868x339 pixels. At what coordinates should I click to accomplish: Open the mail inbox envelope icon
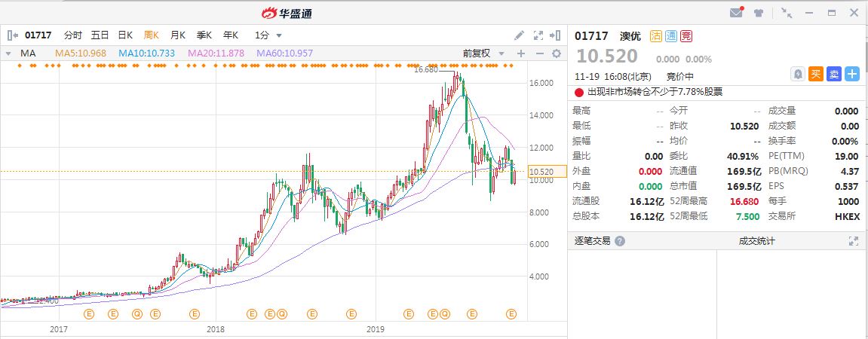click(736, 13)
